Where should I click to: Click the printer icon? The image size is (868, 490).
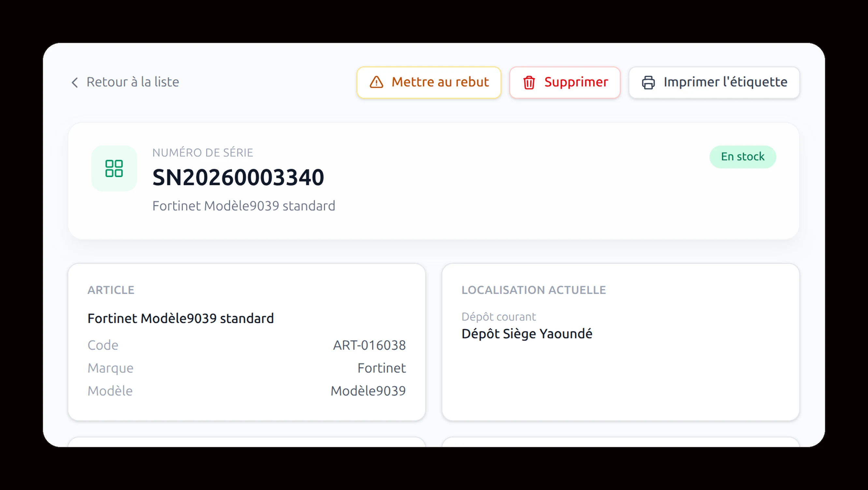click(648, 82)
